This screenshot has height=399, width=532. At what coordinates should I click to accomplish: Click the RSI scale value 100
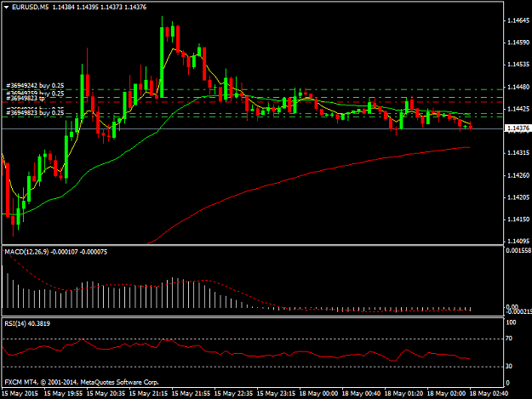tap(511, 322)
